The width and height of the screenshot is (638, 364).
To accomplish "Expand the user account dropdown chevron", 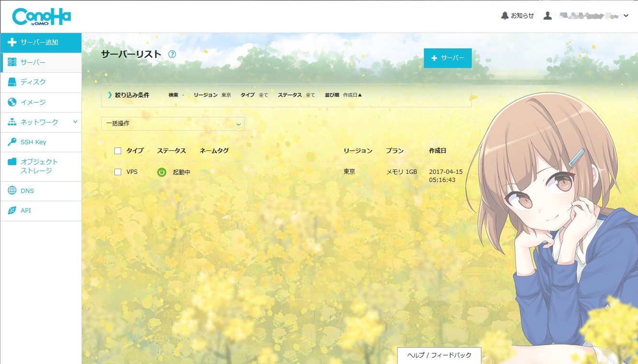I will (x=626, y=16).
